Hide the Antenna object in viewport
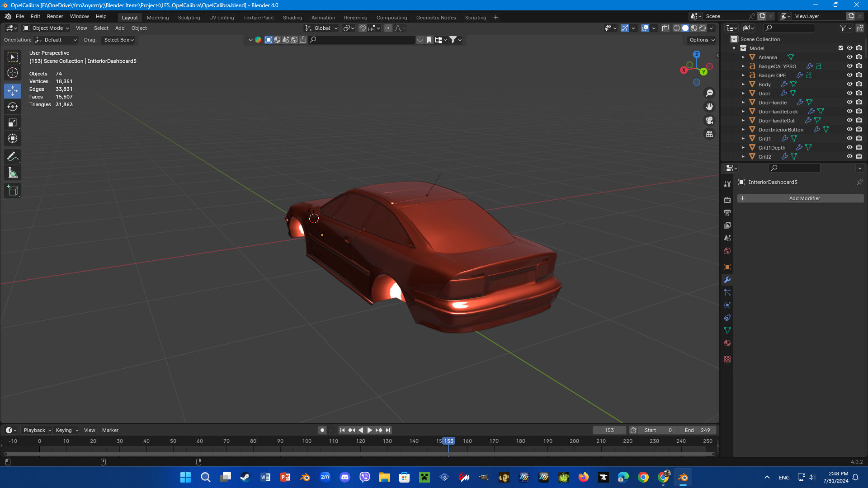 849,57
